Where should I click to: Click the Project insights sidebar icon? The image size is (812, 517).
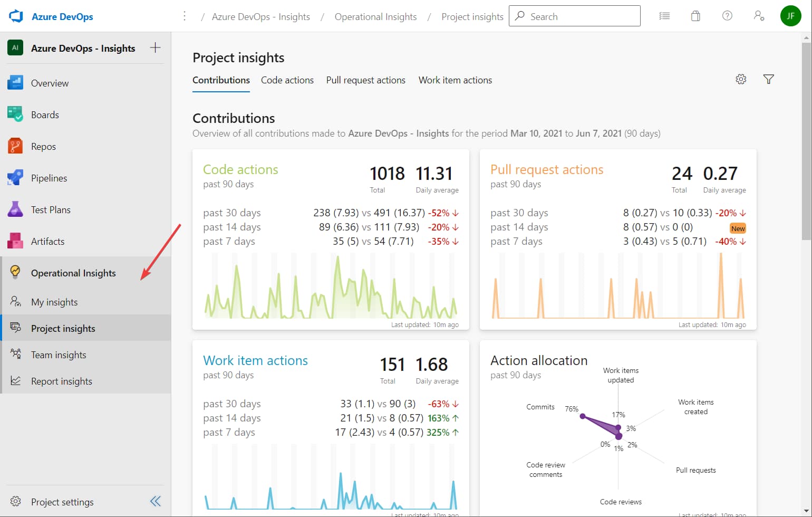[x=16, y=328]
